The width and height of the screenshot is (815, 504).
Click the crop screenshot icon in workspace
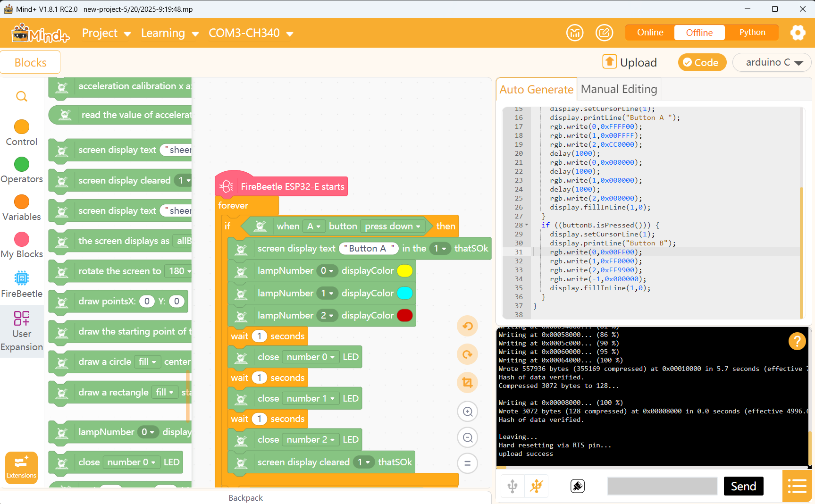click(x=467, y=382)
